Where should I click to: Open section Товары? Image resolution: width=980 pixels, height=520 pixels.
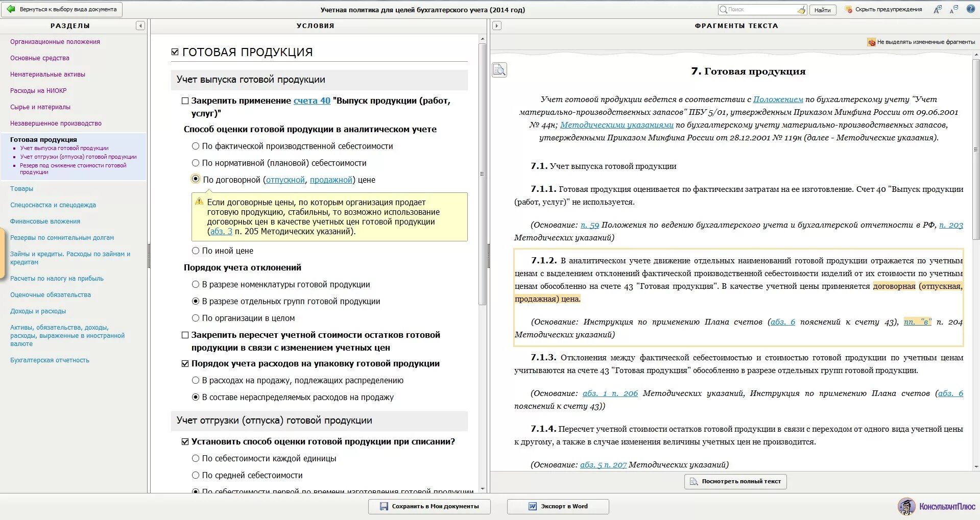[x=21, y=189]
